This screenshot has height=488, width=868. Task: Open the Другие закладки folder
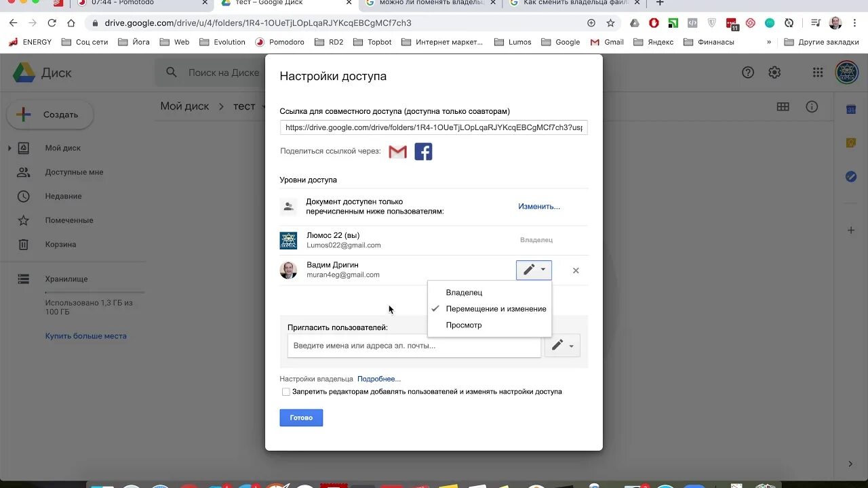[821, 42]
